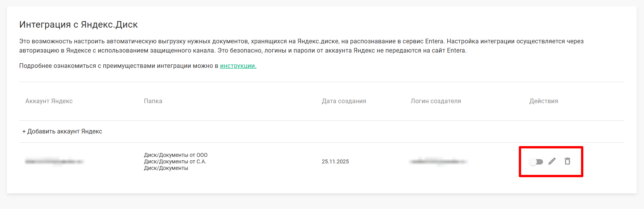Delete the integration with the trash icon
644x209 pixels.
pyautogui.click(x=567, y=161)
